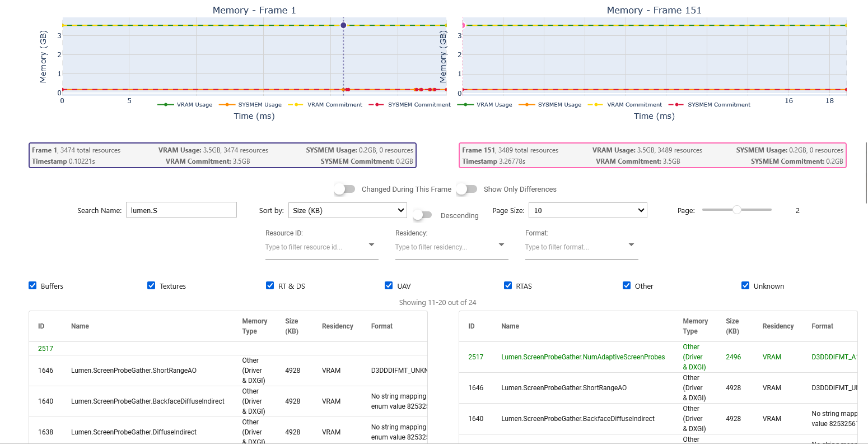The width and height of the screenshot is (868, 444).
Task: Turn on Descending sort order
Action: pos(422,215)
